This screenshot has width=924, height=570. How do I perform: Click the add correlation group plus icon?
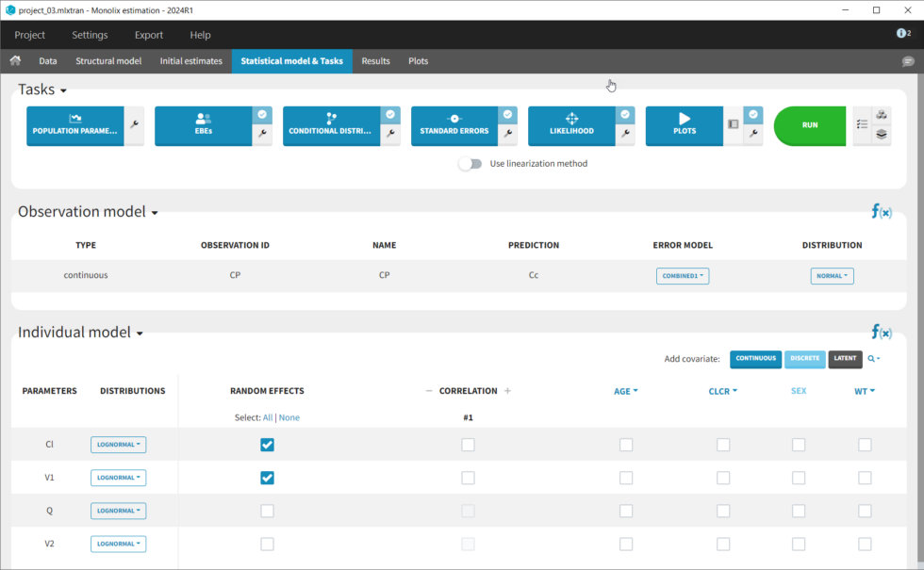(x=507, y=391)
